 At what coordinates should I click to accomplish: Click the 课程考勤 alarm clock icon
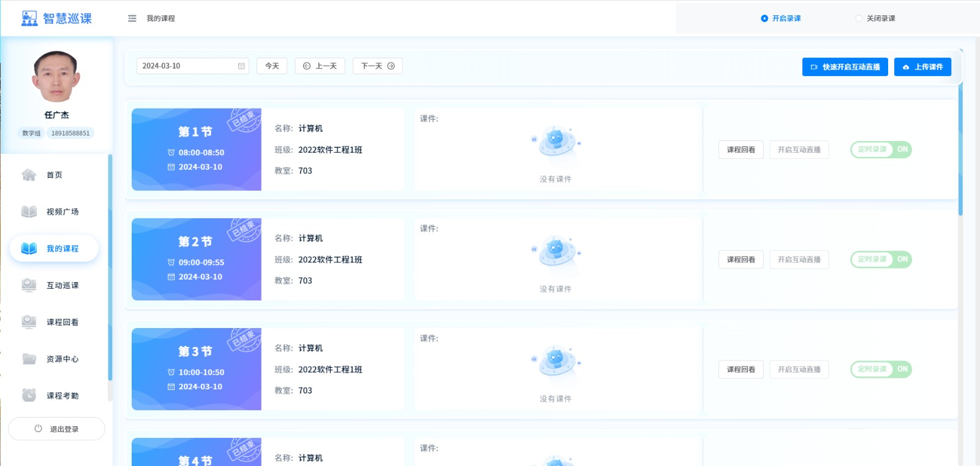tap(29, 395)
